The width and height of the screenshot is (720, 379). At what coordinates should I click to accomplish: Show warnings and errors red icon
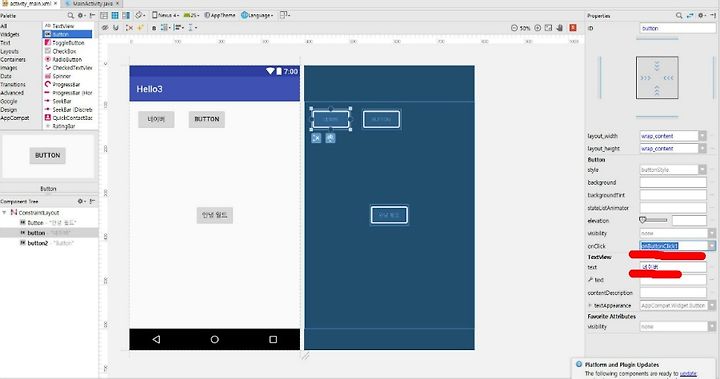tap(573, 28)
